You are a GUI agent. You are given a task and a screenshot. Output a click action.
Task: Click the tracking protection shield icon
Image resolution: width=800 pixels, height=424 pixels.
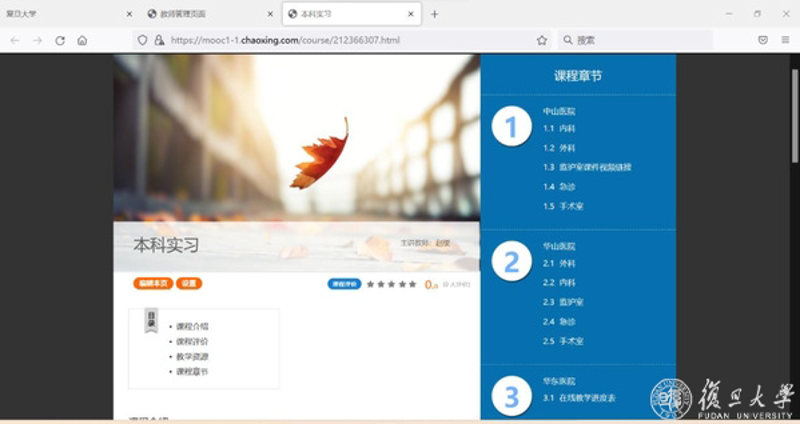tap(142, 40)
